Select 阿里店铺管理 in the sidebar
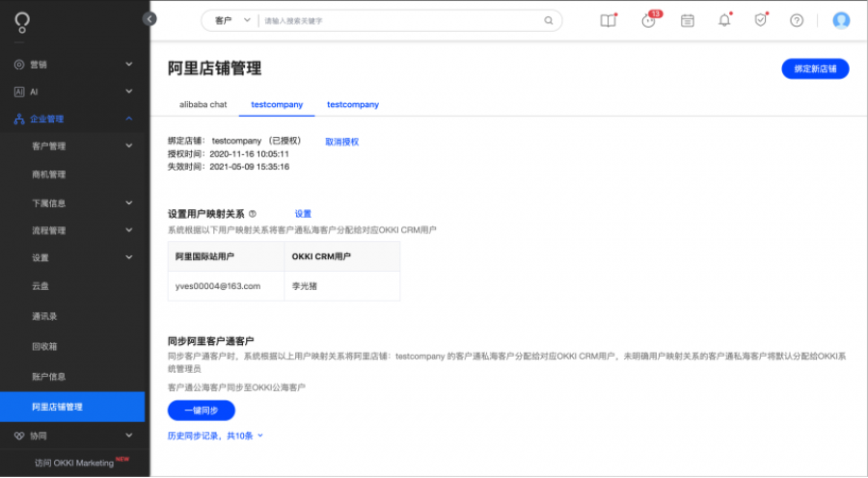This screenshot has width=868, height=478. pos(72,408)
